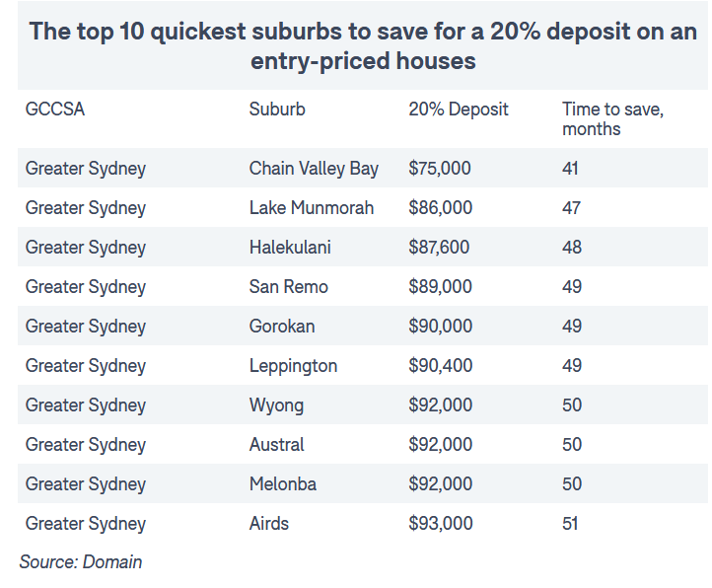Click the Austral suburb cell

coord(276,445)
